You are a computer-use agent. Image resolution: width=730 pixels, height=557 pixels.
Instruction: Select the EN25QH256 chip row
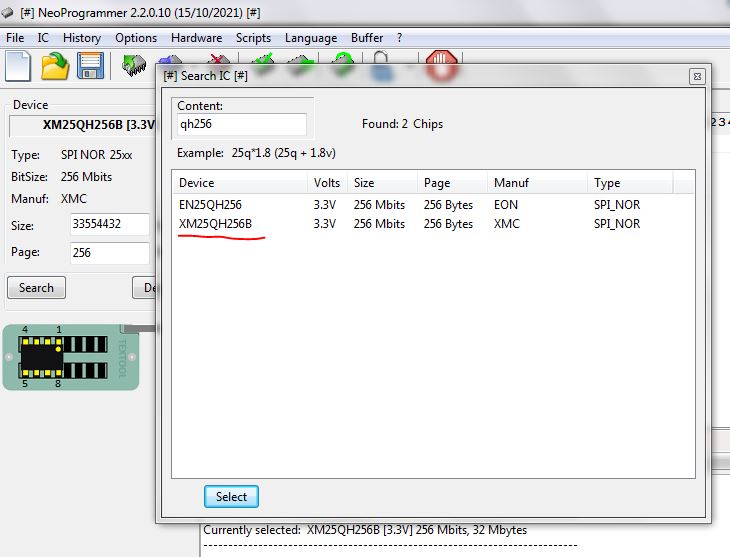click(433, 205)
